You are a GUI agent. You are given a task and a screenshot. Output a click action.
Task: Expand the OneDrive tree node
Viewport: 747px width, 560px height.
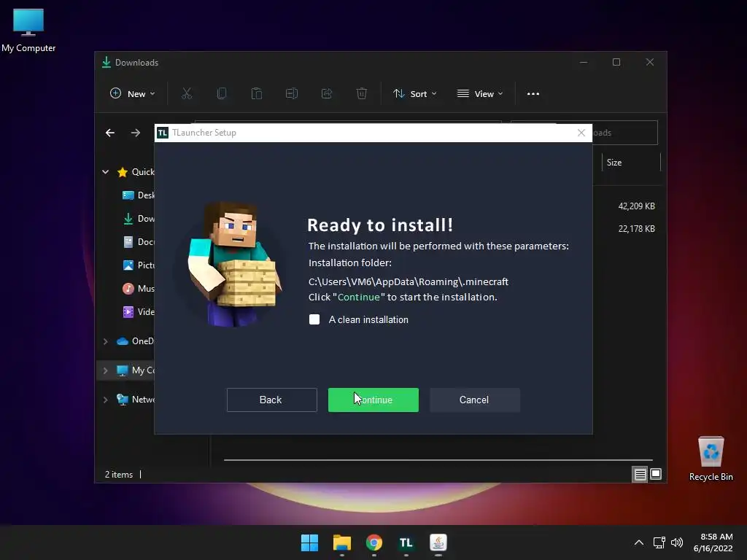tap(105, 341)
